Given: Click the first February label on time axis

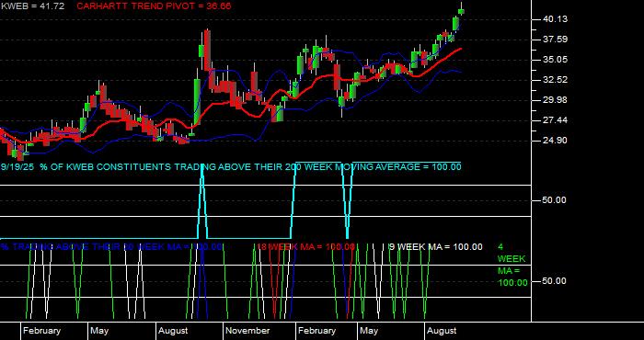Looking at the screenshot, I should [x=42, y=331].
